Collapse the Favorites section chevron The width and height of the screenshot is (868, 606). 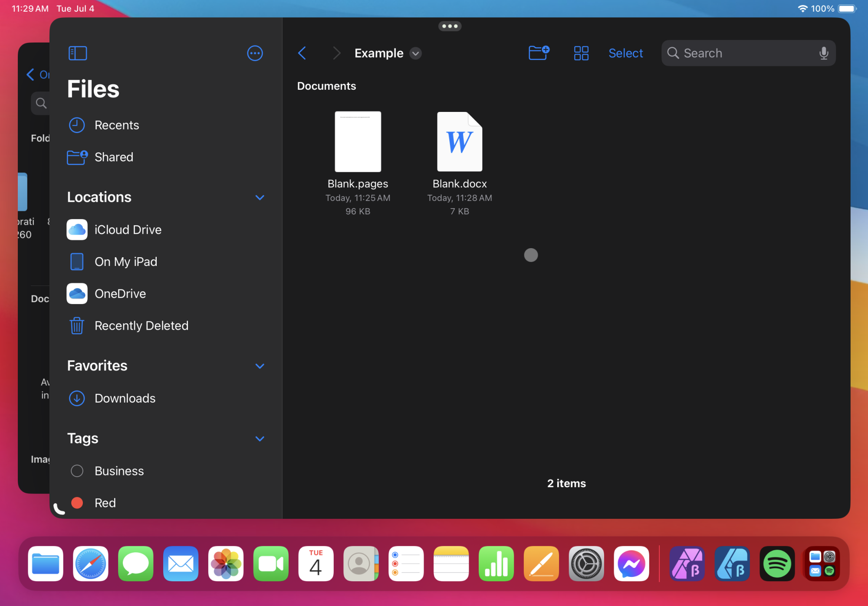(x=260, y=366)
